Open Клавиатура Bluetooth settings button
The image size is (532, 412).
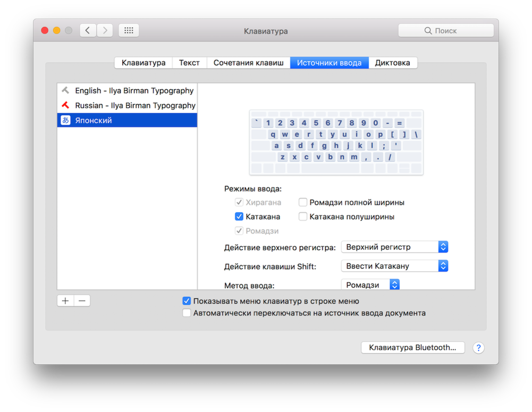(412, 348)
